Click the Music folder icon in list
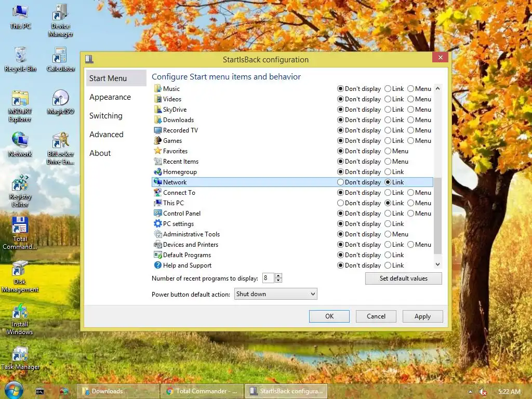The width and height of the screenshot is (532, 399). coord(158,88)
